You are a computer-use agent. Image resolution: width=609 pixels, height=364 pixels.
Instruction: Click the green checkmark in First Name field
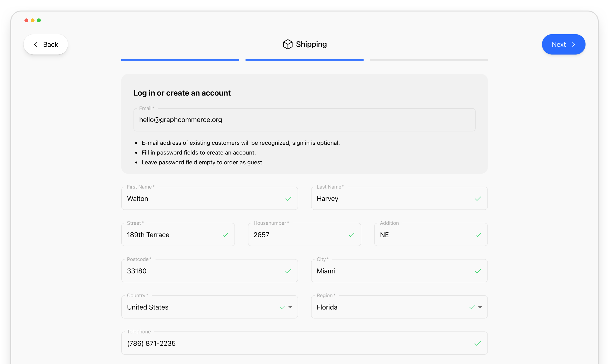coord(288,199)
